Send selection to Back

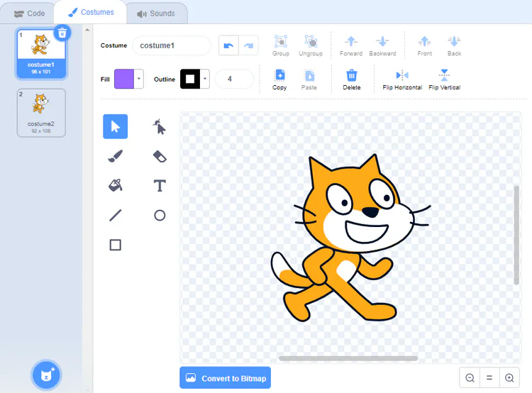point(454,45)
